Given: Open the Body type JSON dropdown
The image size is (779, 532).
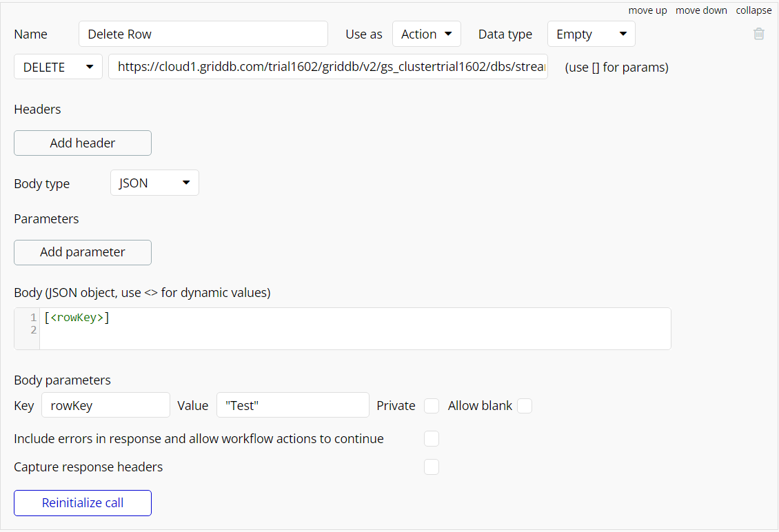Looking at the screenshot, I should pos(154,183).
